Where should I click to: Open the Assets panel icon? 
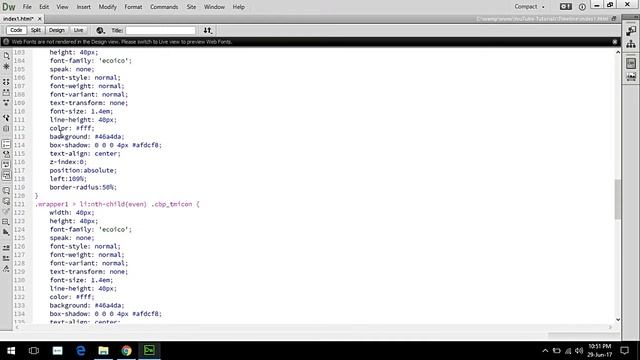631,76
